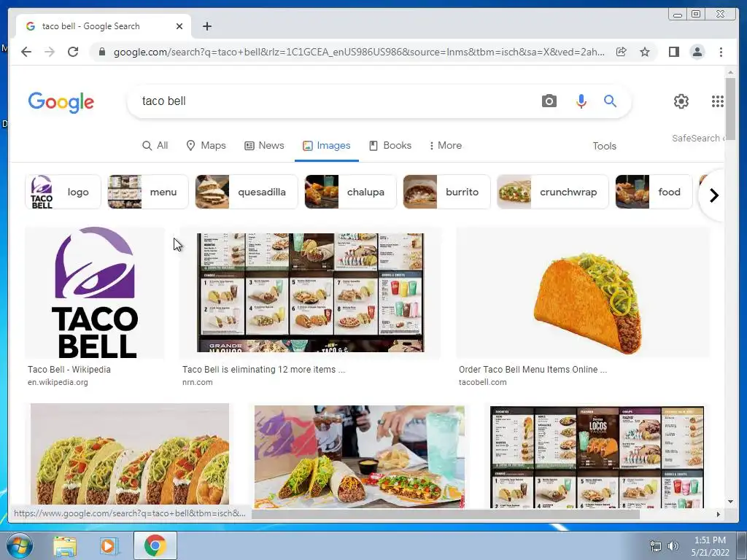Filter images by the chalupa chip
The height and width of the screenshot is (560, 747).
351,192
